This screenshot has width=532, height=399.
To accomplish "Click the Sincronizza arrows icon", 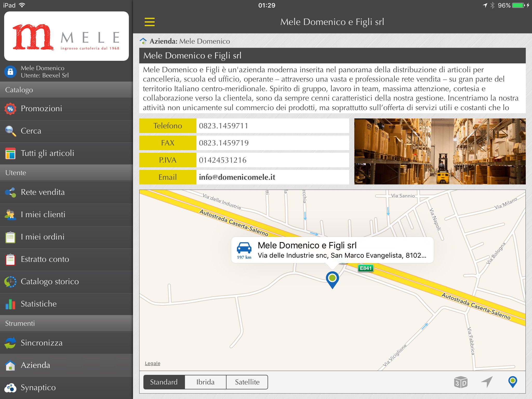I will (10, 343).
